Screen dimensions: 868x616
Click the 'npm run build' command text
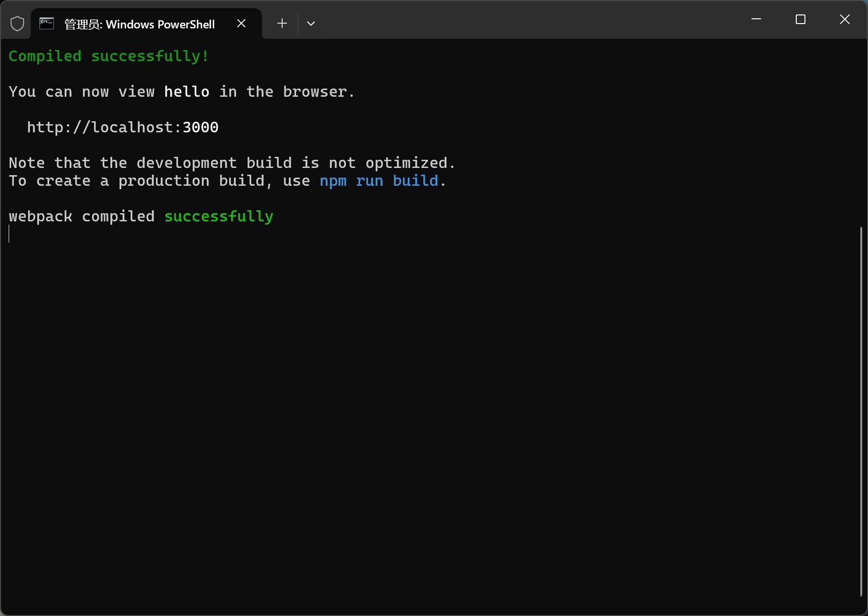point(379,181)
